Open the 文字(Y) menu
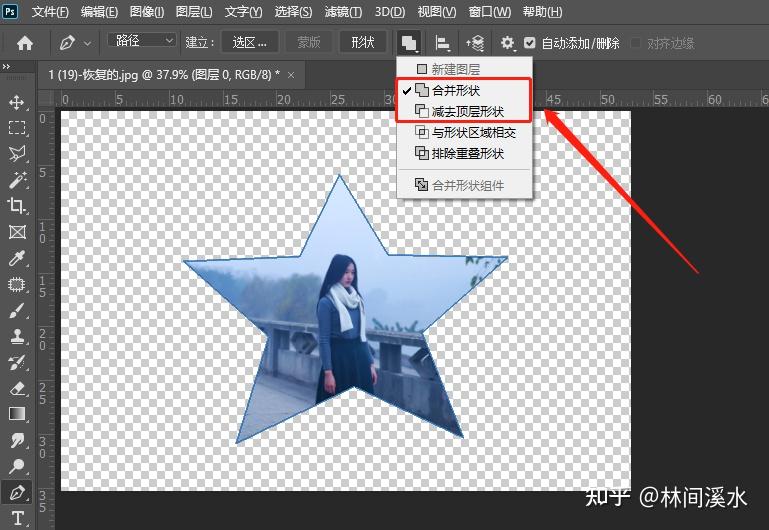Image resolution: width=769 pixels, height=530 pixels. point(243,12)
